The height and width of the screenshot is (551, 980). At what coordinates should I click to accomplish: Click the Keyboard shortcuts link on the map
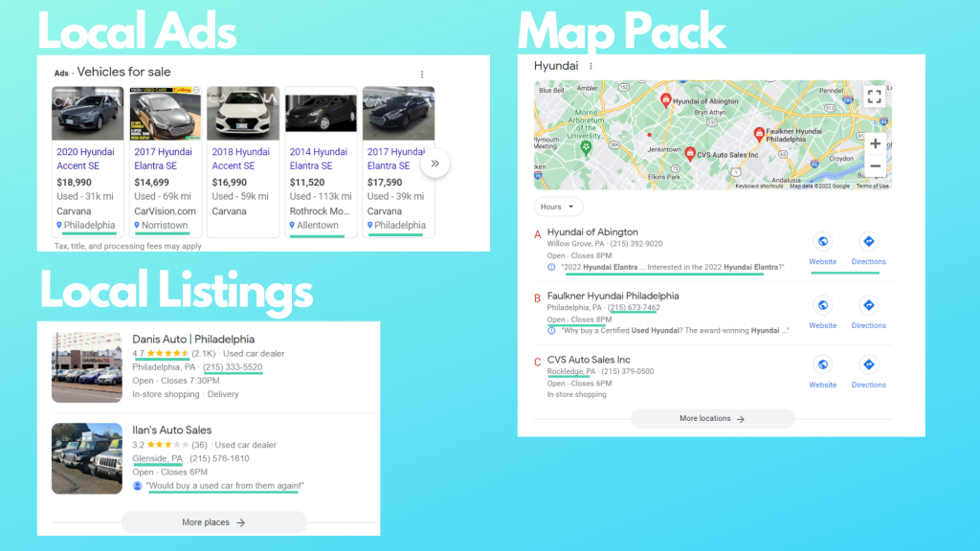[759, 187]
